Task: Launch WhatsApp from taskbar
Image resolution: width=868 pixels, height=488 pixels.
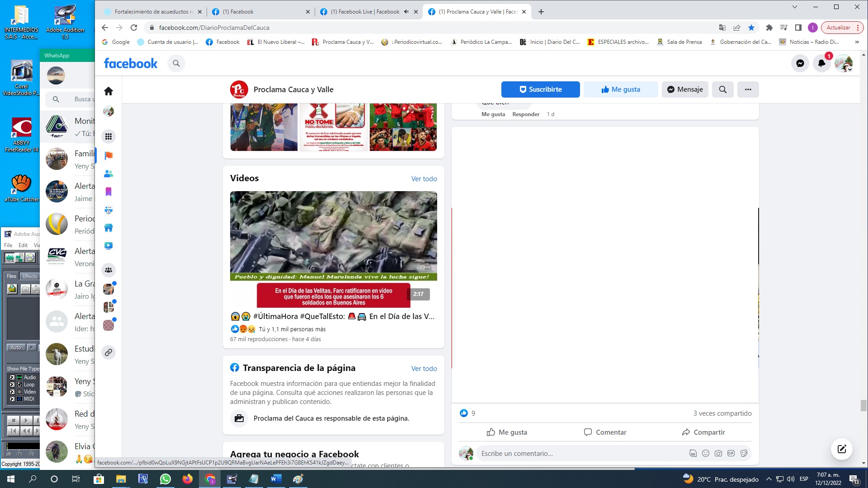Action: point(165,479)
